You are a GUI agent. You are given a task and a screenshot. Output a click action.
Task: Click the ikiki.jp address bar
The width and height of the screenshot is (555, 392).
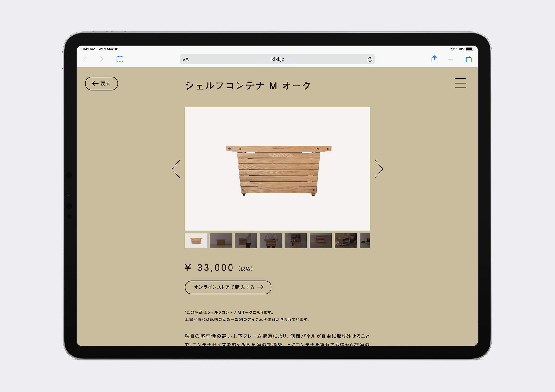click(x=277, y=59)
